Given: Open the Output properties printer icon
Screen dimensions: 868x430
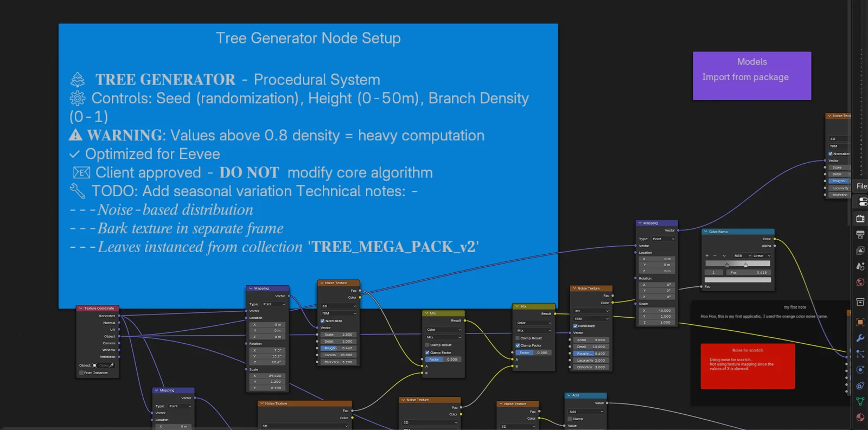Looking at the screenshot, I should tap(860, 234).
